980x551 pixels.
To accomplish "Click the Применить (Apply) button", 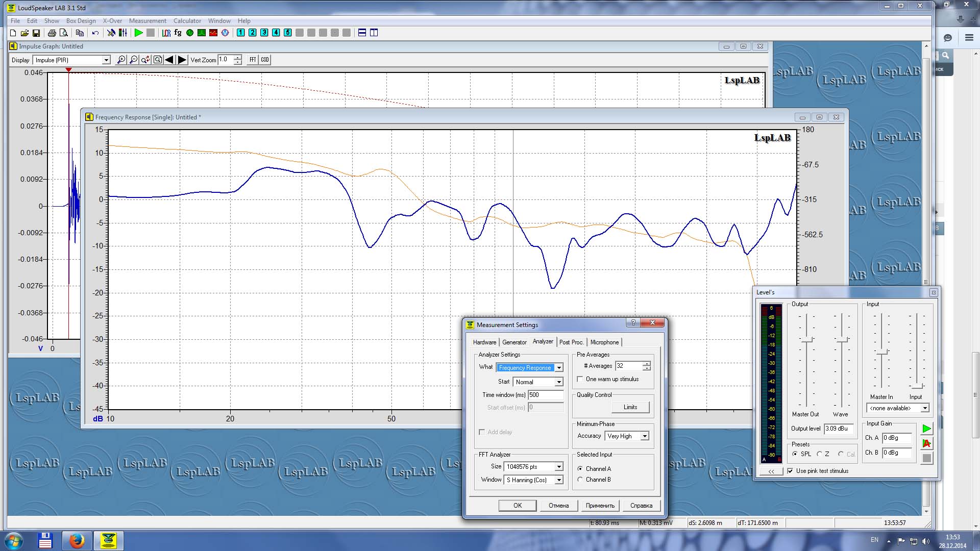I will (x=600, y=506).
